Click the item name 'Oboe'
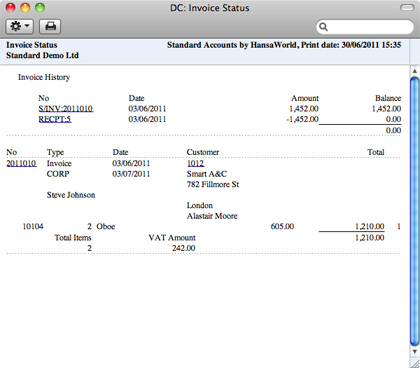The image size is (420, 368). click(106, 227)
